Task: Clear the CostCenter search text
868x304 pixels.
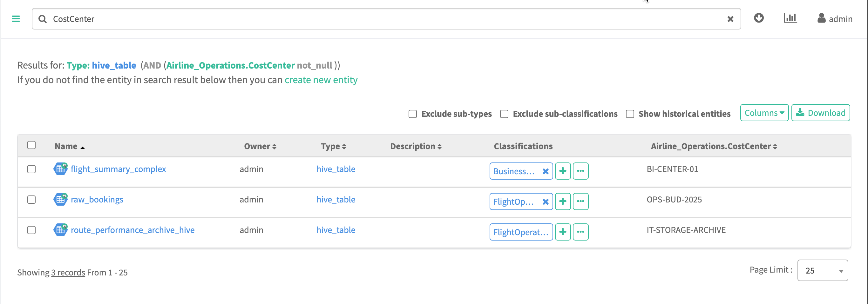Action: pos(730,19)
